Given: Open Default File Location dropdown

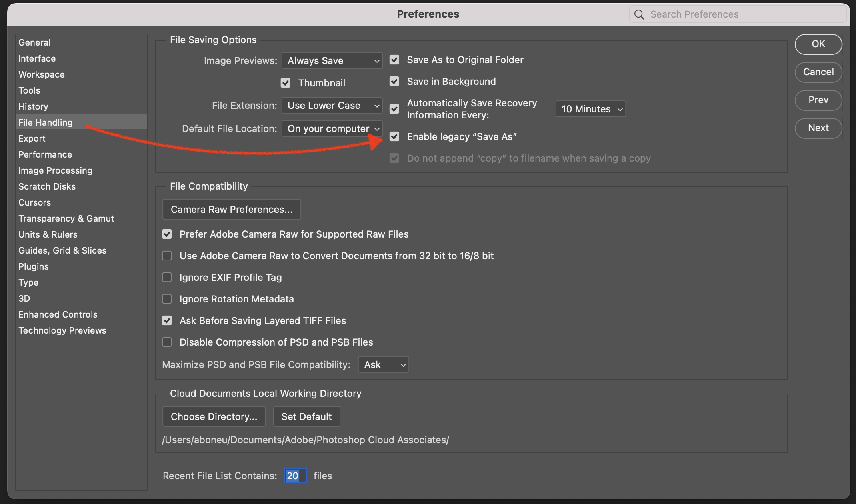Looking at the screenshot, I should [332, 129].
